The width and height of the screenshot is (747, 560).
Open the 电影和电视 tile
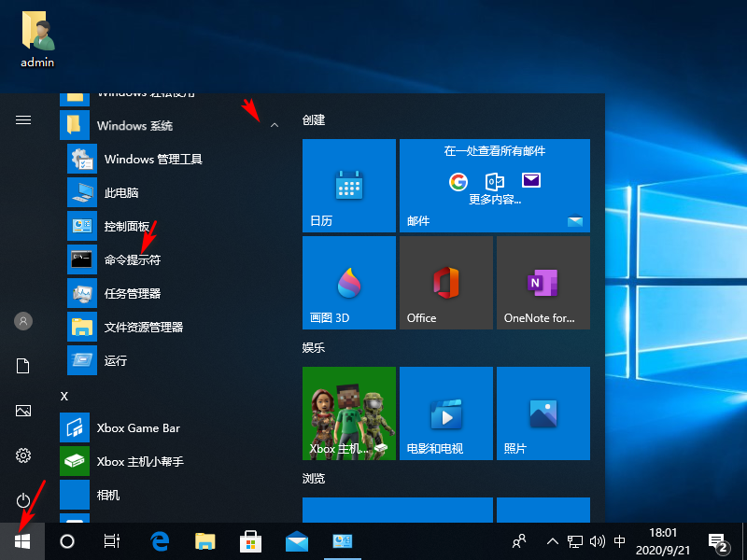tap(445, 413)
